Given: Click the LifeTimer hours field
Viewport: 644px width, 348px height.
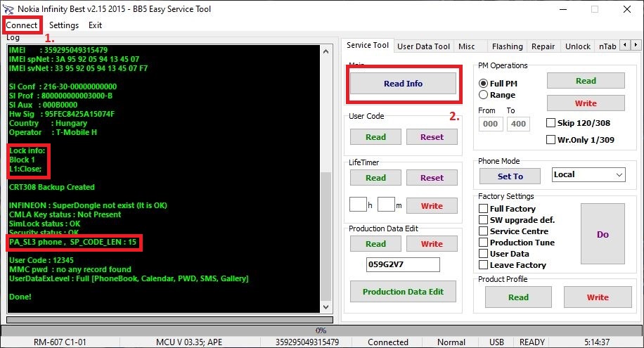Looking at the screenshot, I should tap(358, 204).
